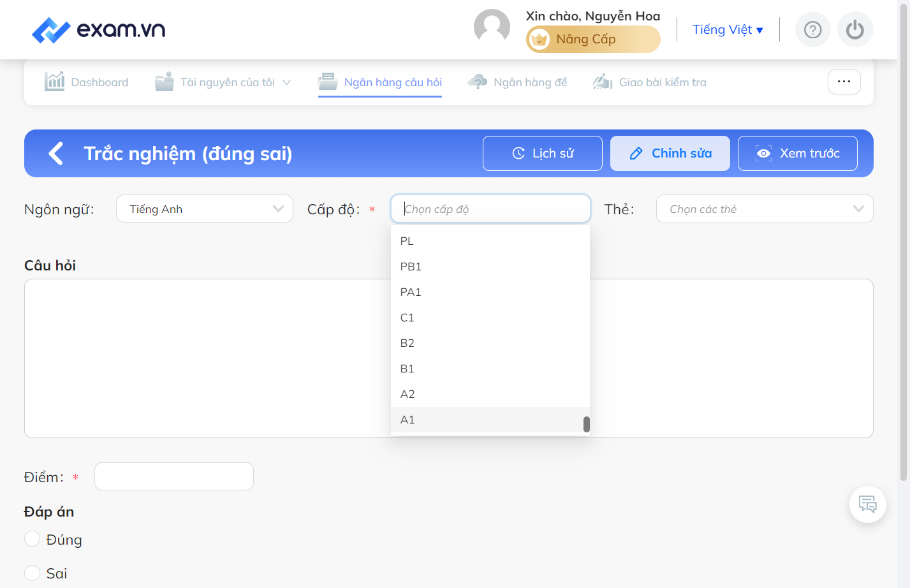Click the Chọn cấp độ combo box
910x588 pixels.
coord(490,209)
